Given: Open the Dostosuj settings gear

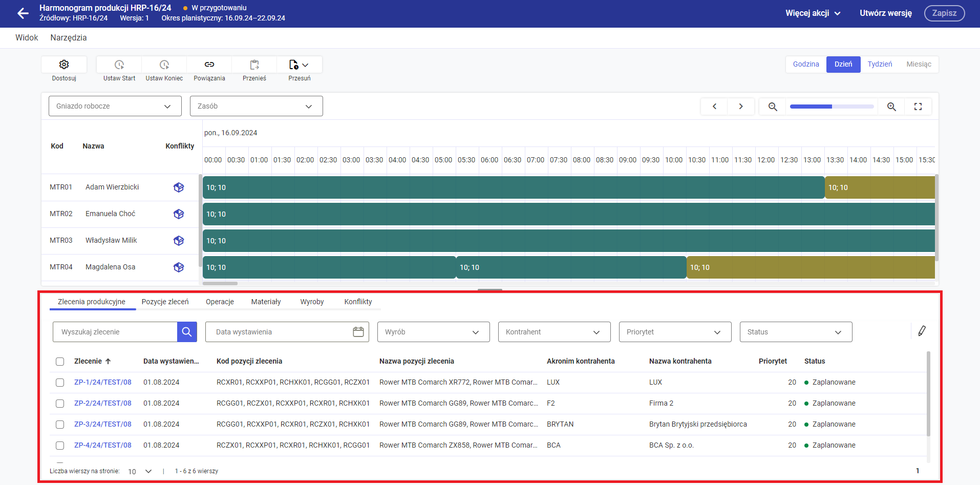Looking at the screenshot, I should (64, 65).
